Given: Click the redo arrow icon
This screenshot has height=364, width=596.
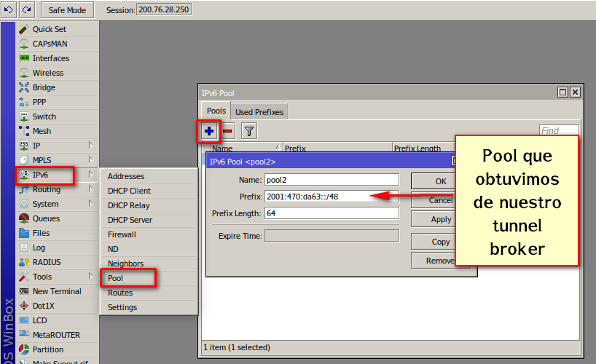Looking at the screenshot, I should click(26, 10).
